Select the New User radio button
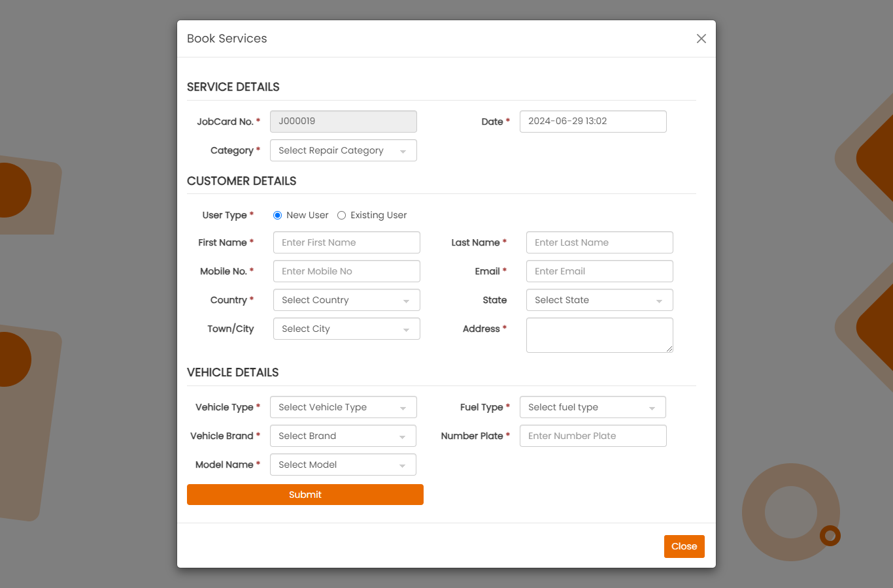The image size is (893, 588). pyautogui.click(x=278, y=216)
